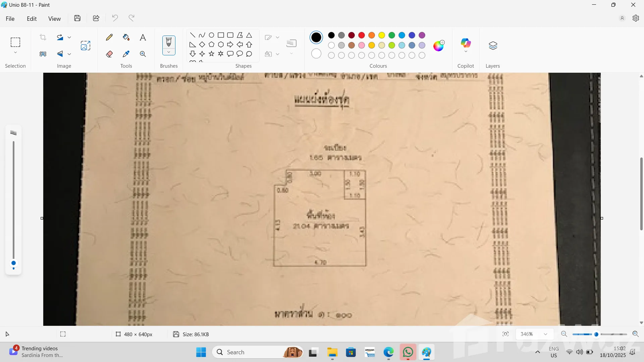This screenshot has width=644, height=362.
Task: Click the Save icon
Action: [77, 18]
